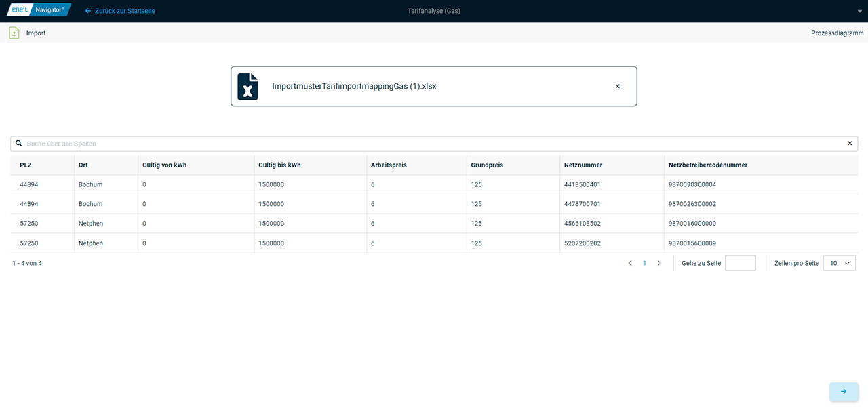Sort by the Arbeitspreis column header
This screenshot has height=410, width=868.
pyautogui.click(x=389, y=165)
